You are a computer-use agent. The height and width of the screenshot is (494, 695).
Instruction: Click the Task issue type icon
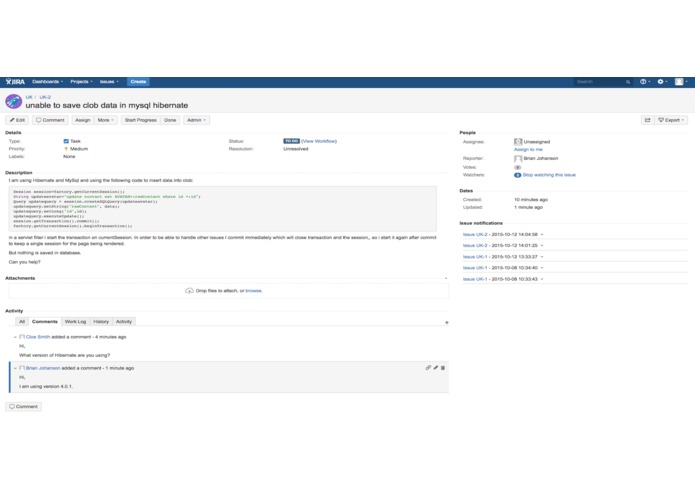[x=66, y=141]
